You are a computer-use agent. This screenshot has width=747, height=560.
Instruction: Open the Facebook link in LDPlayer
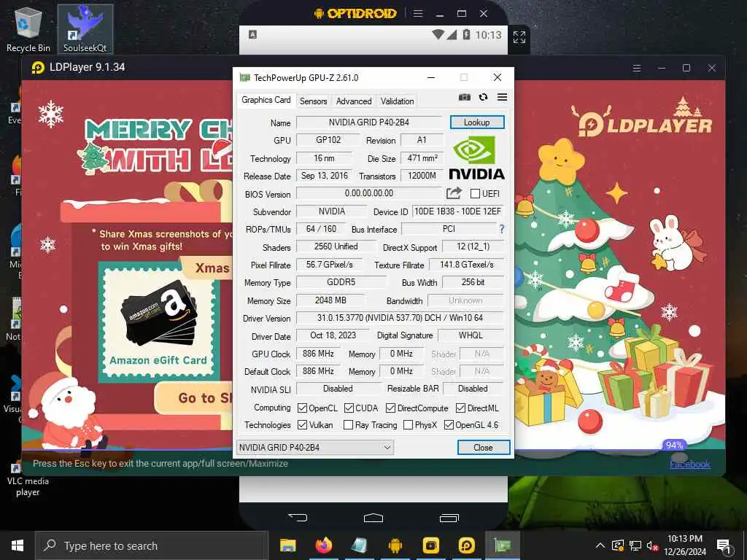click(690, 464)
